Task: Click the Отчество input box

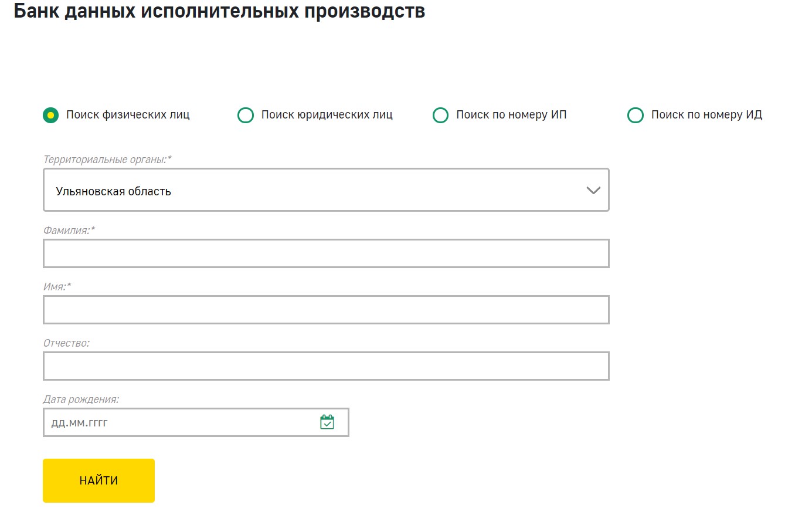Action: point(326,365)
